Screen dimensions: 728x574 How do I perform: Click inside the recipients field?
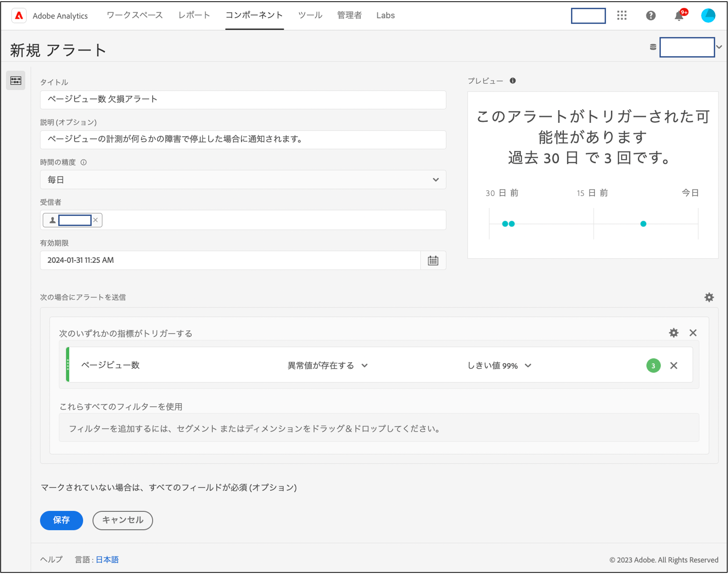243,220
